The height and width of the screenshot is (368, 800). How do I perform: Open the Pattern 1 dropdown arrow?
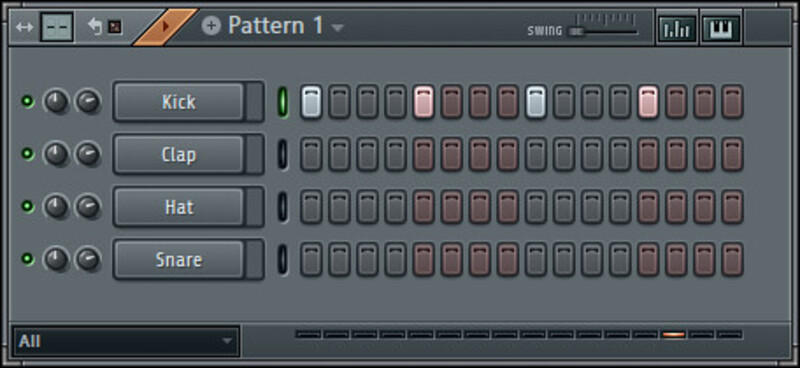point(337,28)
